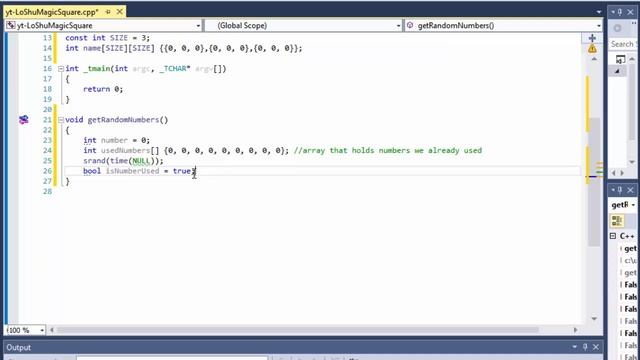Auto-hide the Output panel with pin

tap(585, 347)
